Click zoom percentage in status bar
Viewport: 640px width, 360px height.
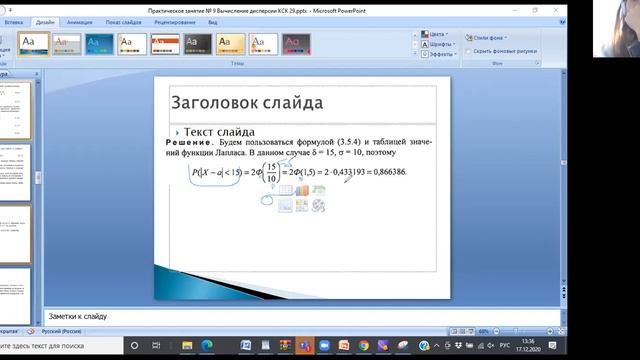484,331
